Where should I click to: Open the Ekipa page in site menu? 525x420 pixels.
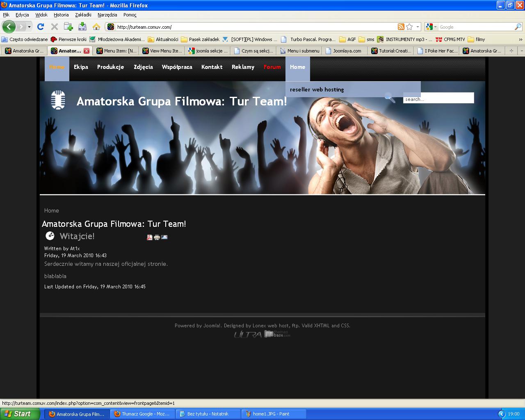[81, 67]
